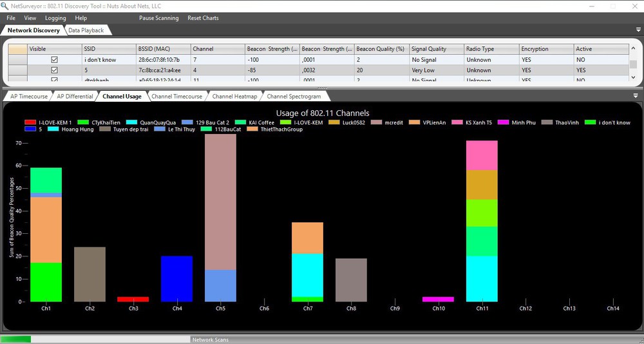Viewport: 644px width, 344px height.
Task: Sort table by the Channel column header
Action: [217, 49]
